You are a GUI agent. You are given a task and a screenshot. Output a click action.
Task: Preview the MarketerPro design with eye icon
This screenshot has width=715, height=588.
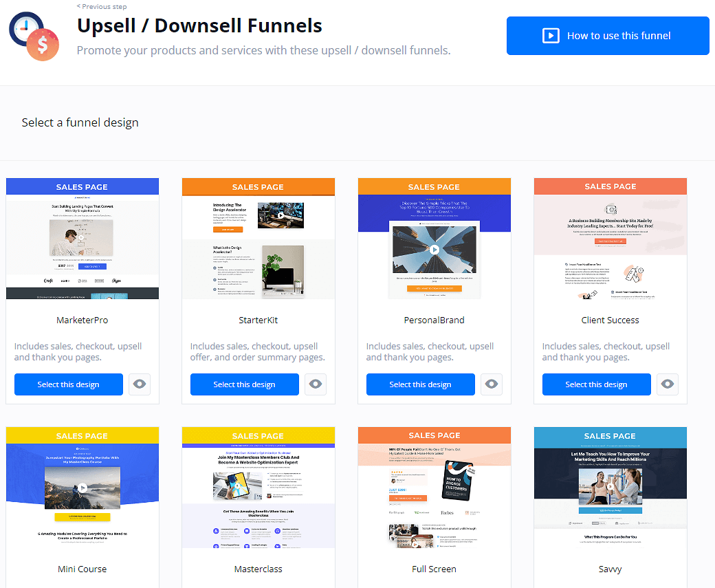(x=140, y=384)
